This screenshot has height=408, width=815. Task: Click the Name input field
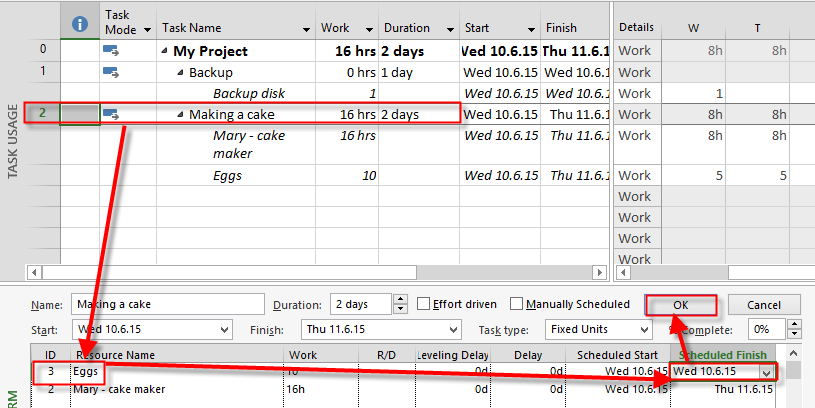click(x=163, y=304)
